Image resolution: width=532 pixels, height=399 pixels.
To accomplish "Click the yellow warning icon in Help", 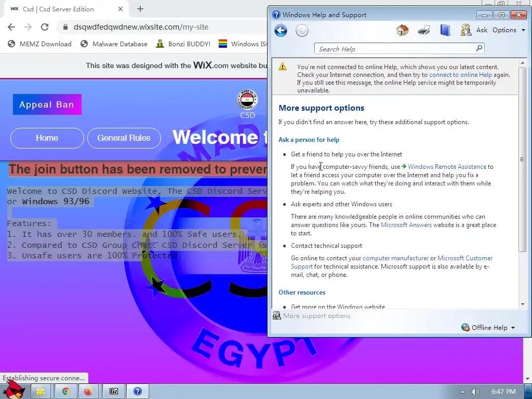I will [x=282, y=66].
